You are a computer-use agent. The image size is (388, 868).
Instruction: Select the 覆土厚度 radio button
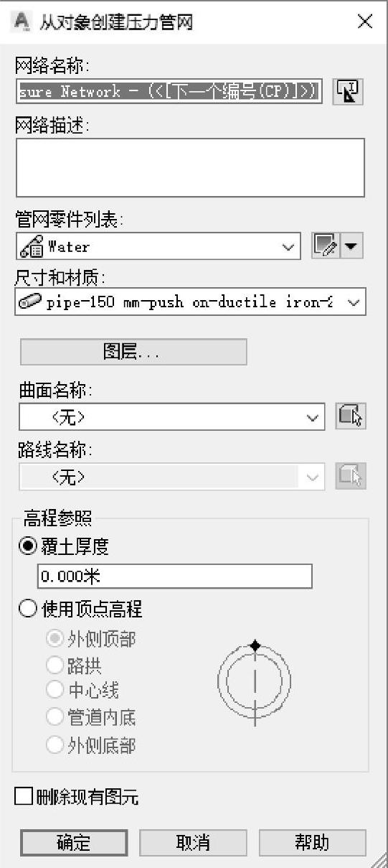(x=28, y=547)
